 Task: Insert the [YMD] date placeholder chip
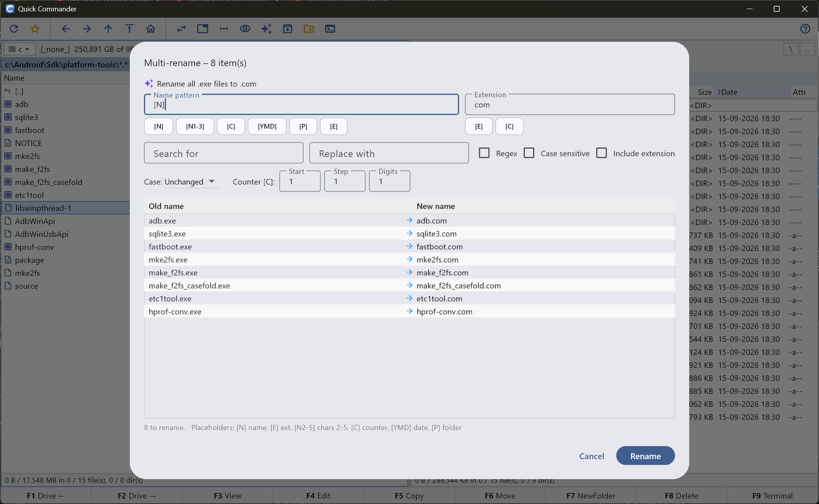click(267, 126)
